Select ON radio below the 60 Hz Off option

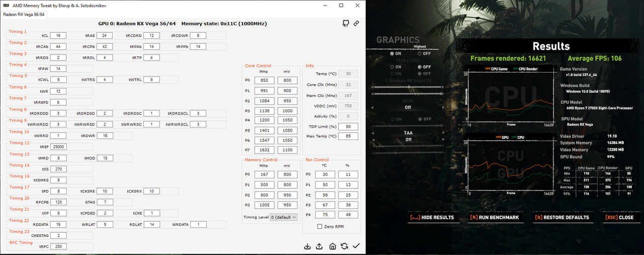point(393,119)
